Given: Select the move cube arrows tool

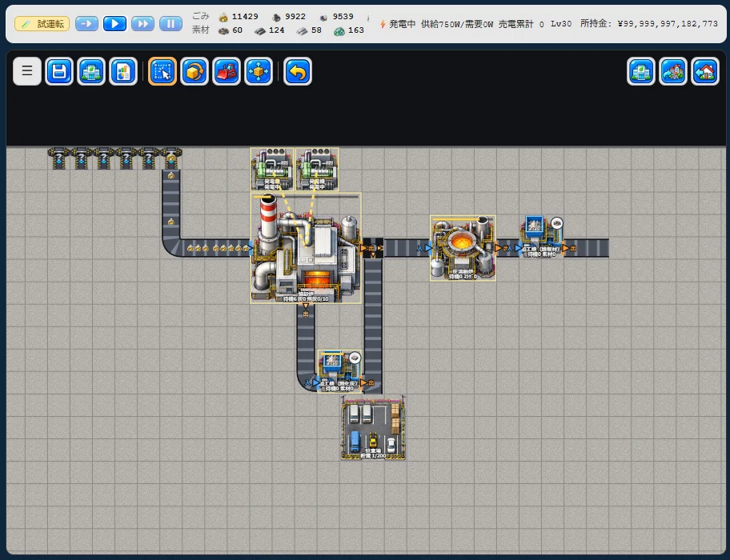Looking at the screenshot, I should coord(259,71).
